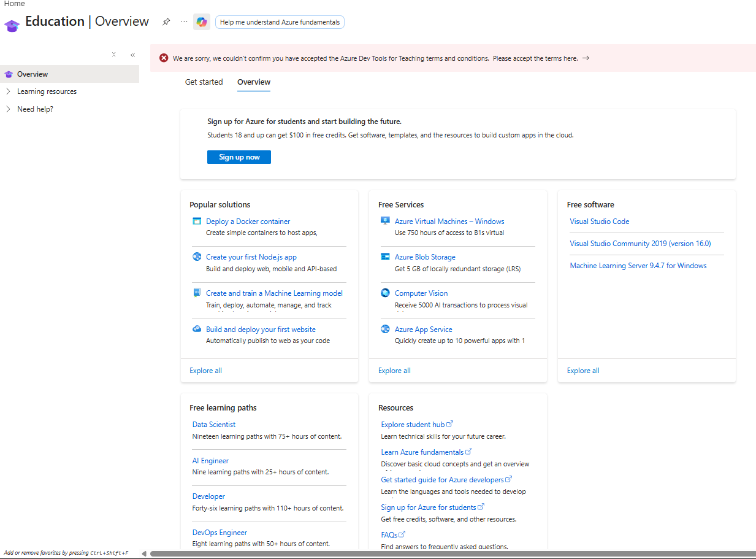The width and height of the screenshot is (756, 559).
Task: Click the Azure Blob Storage icon
Action: coord(386,257)
